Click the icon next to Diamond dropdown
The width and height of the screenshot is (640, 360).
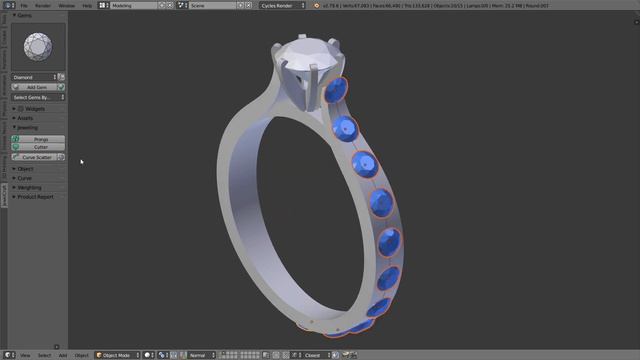click(x=61, y=77)
